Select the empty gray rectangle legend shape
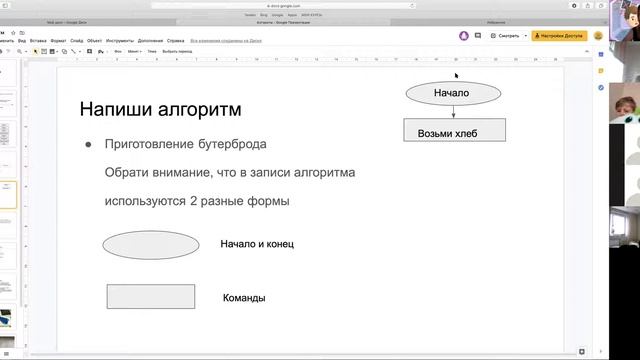The image size is (640, 360). [151, 296]
